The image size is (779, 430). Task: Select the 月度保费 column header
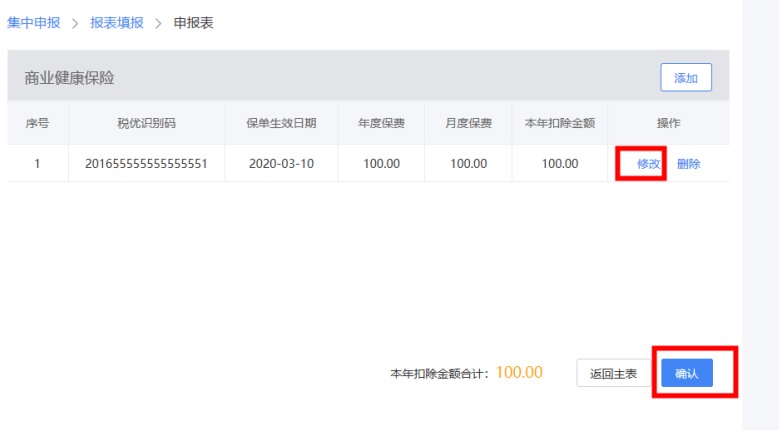pyautogui.click(x=468, y=124)
